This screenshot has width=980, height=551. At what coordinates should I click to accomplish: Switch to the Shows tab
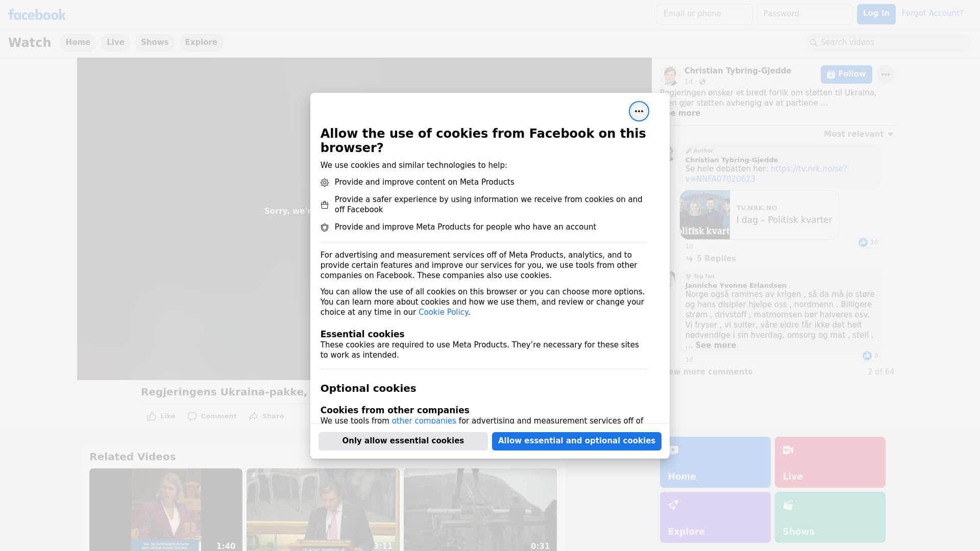tap(155, 42)
